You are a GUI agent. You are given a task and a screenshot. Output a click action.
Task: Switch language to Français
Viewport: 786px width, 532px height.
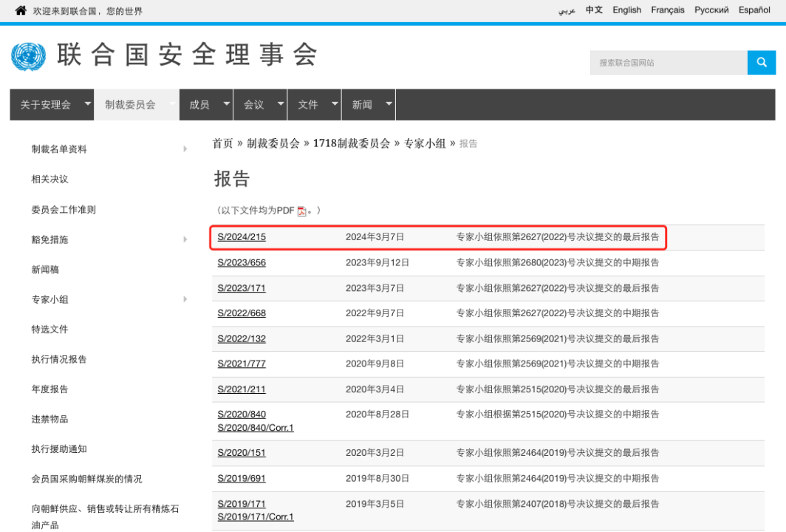[667, 10]
